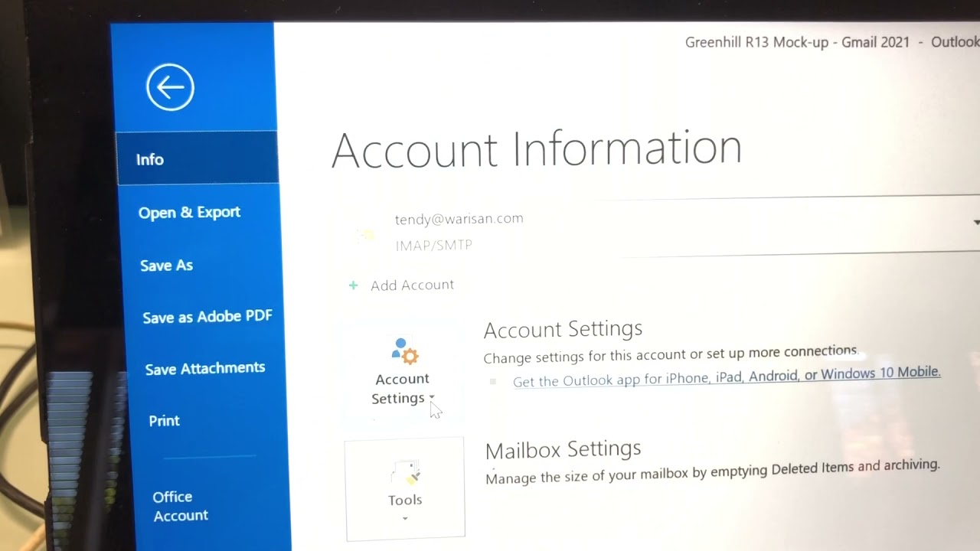Expand the Tools dropdown arrow

tap(405, 518)
